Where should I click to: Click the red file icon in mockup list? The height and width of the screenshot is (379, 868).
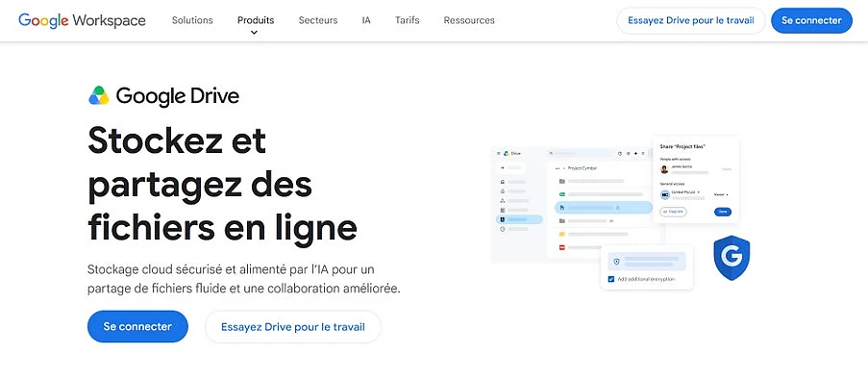click(x=562, y=247)
